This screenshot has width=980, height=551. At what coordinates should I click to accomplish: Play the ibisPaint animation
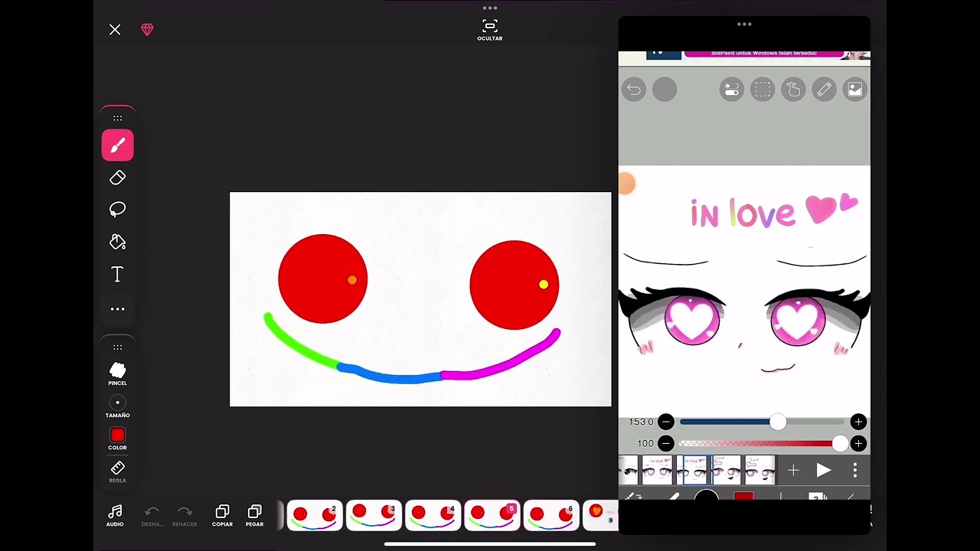click(824, 471)
